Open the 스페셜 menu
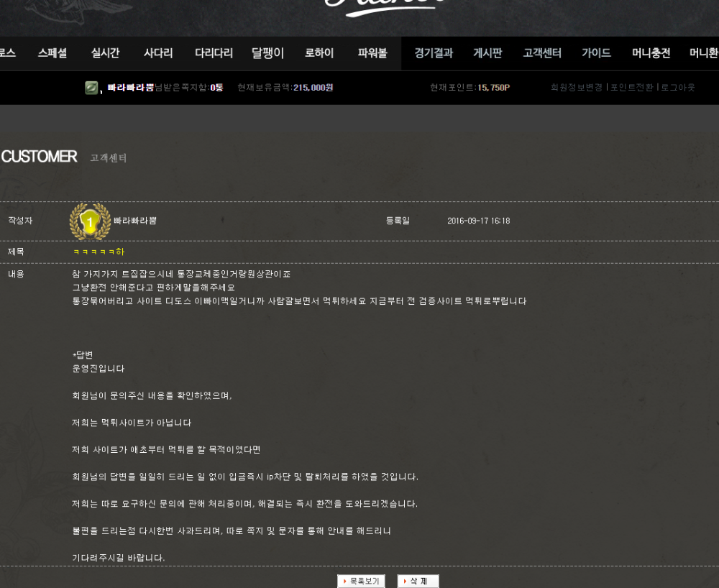The height and width of the screenshot is (588, 719). tap(52, 53)
